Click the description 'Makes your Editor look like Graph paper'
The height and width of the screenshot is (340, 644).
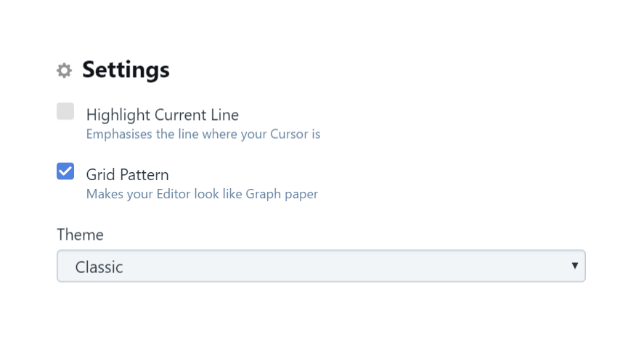[202, 194]
